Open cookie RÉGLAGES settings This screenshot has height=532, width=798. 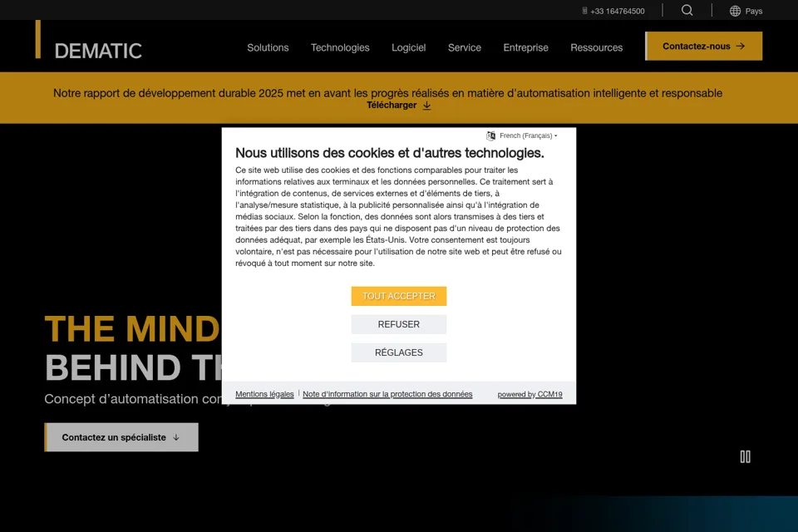pyautogui.click(x=398, y=352)
